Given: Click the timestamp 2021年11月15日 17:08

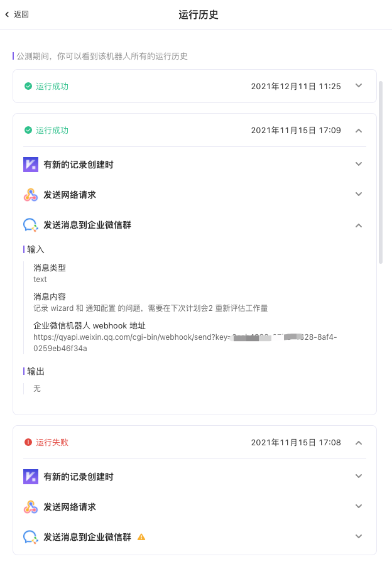Looking at the screenshot, I should coord(296,442).
